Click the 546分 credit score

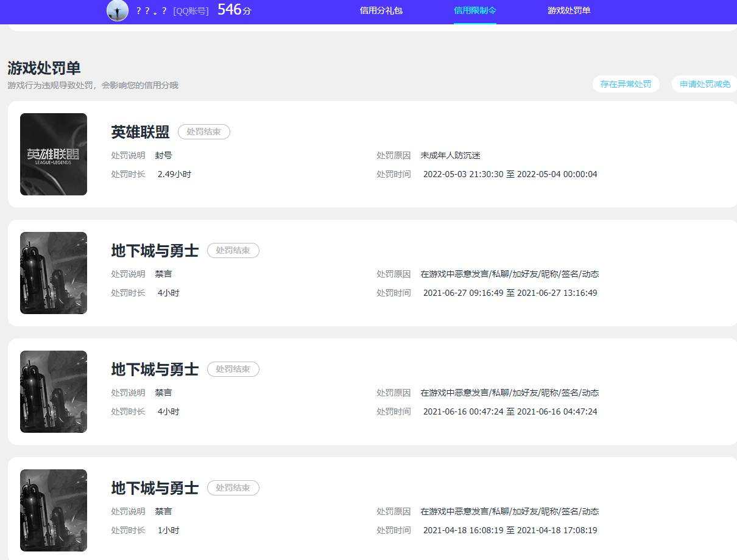234,10
